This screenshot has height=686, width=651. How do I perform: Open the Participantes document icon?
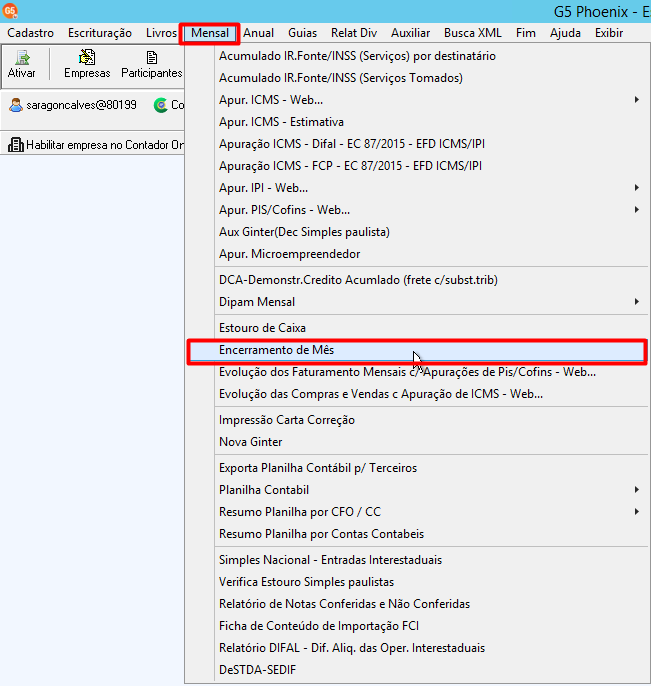tap(152, 58)
